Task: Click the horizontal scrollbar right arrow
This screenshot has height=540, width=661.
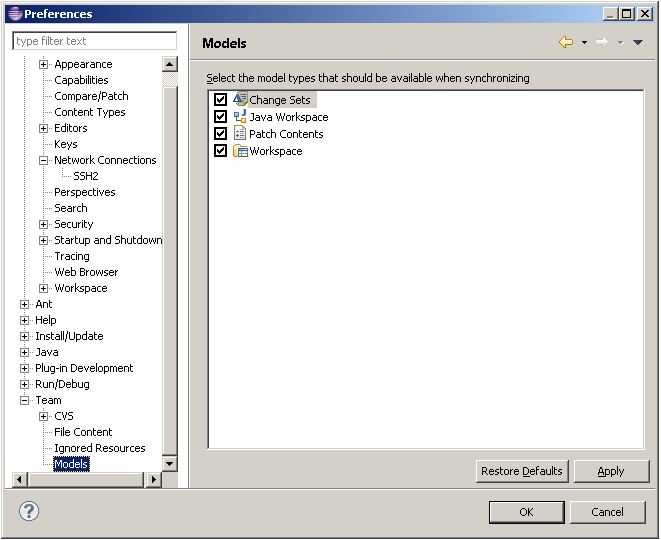Action: pyautogui.click(x=153, y=480)
